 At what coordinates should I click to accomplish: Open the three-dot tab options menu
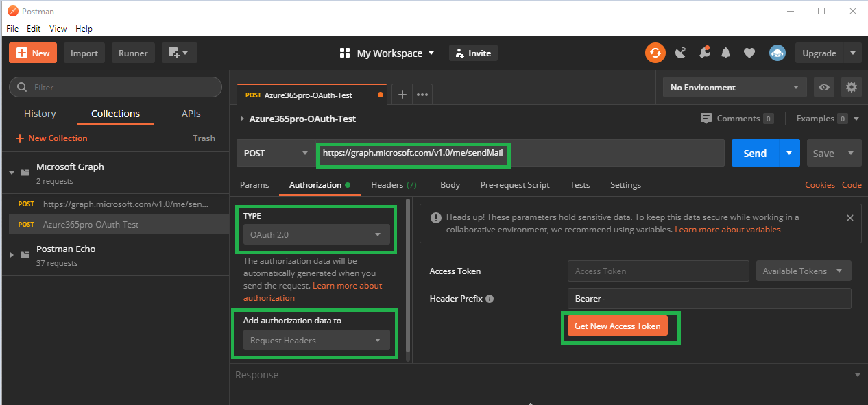(422, 95)
